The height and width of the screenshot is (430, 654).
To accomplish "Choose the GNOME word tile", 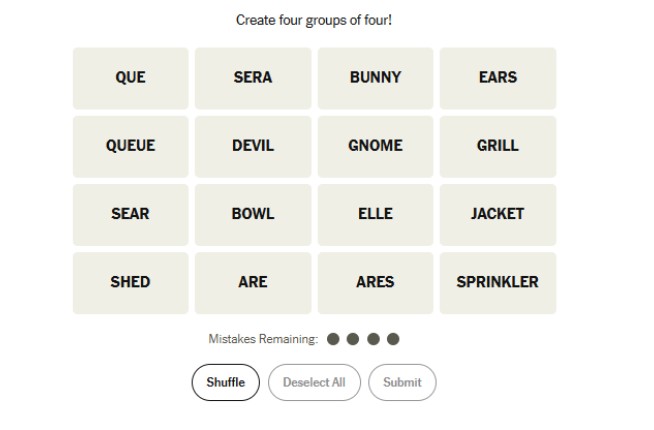I will click(x=375, y=146).
